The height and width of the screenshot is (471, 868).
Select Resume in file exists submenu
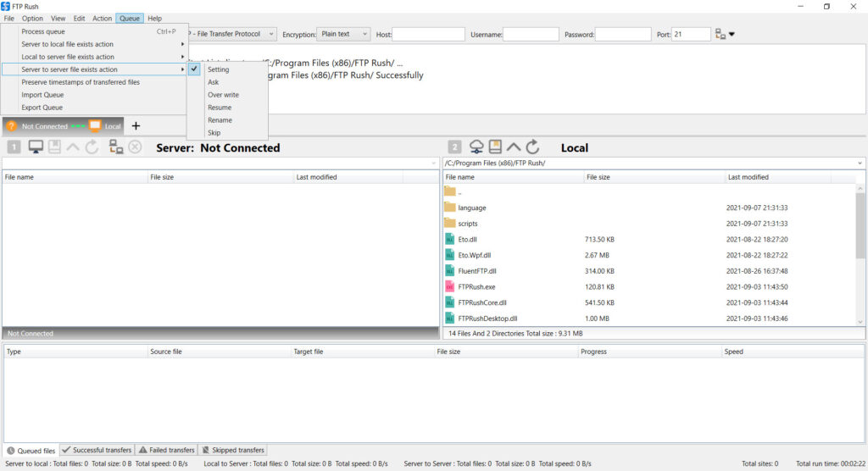(227, 108)
